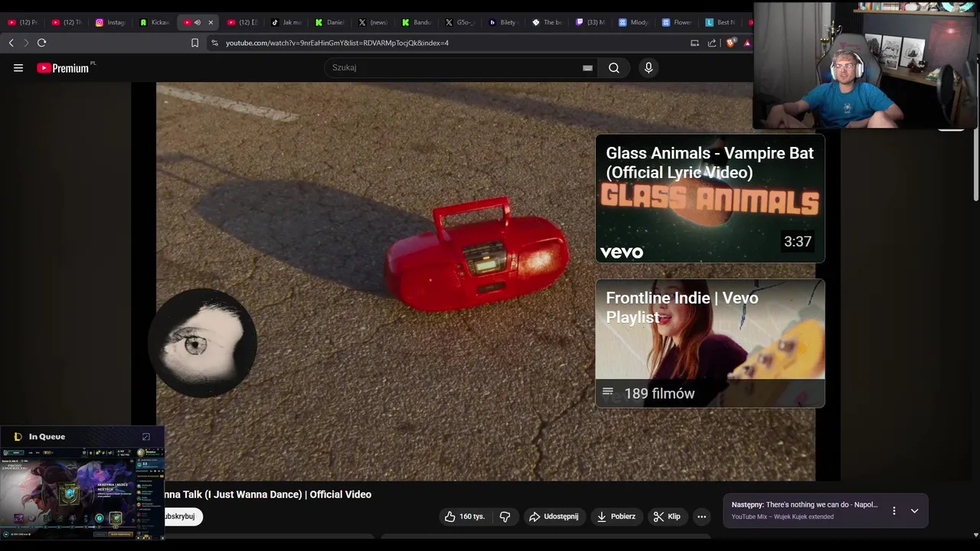Open Glass Animals Vampire Bat end card
980x551 pixels.
(x=710, y=199)
